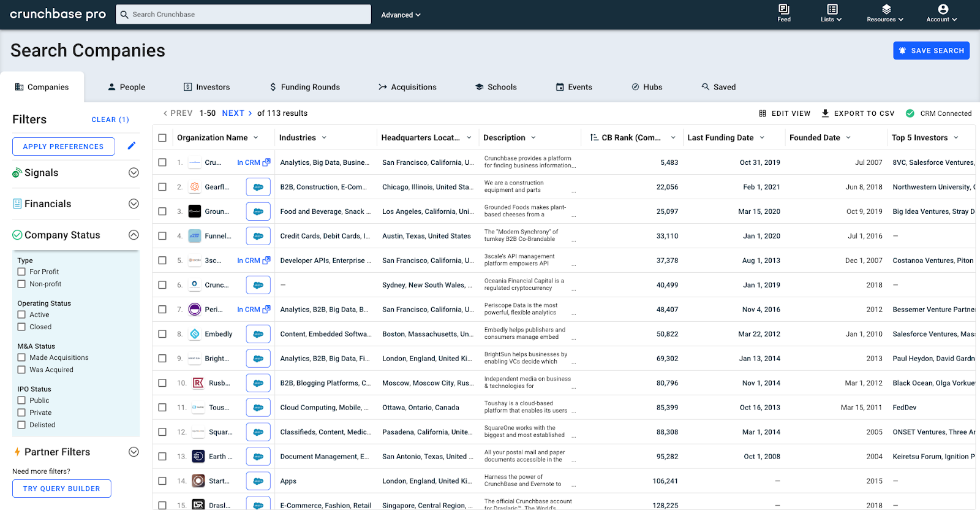The image size is (980, 510).
Task: Open the Hubs tab
Action: [647, 87]
